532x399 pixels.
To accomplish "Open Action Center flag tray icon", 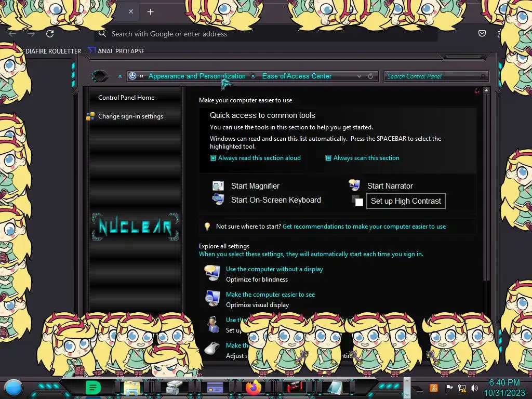I will point(449,388).
